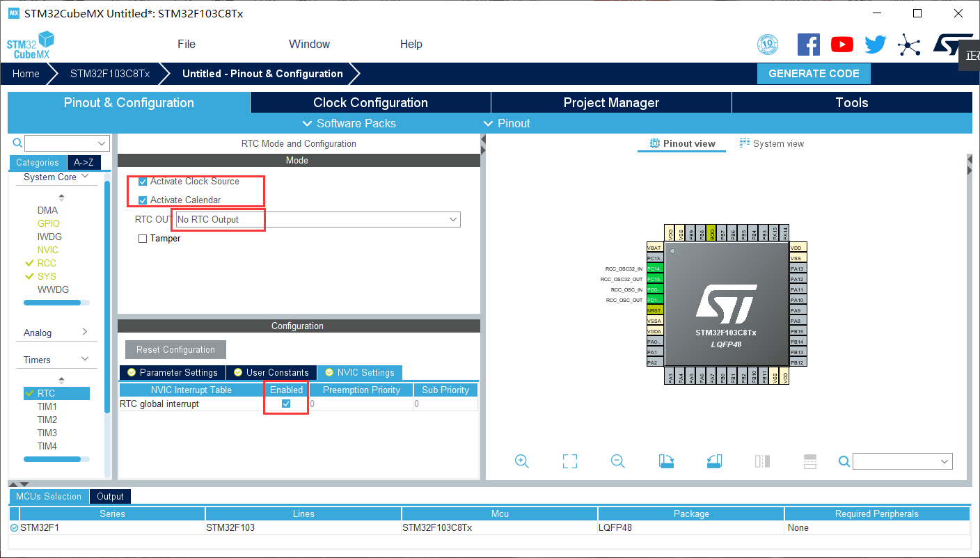The image size is (980, 558).
Task: Zoom out of the pinout view
Action: coord(617,461)
